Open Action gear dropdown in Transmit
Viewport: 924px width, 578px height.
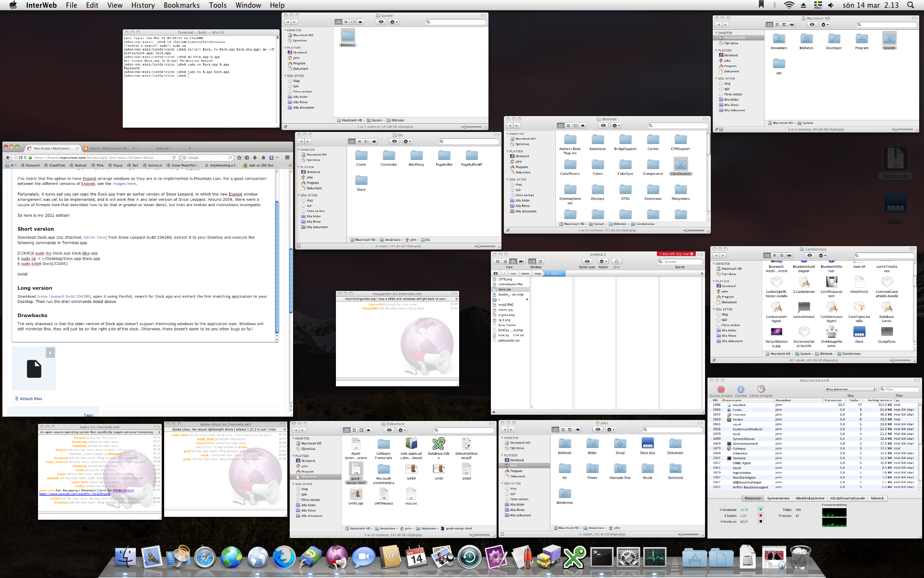coord(603,262)
